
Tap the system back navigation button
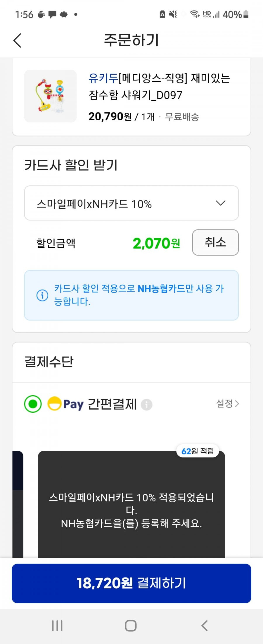pyautogui.click(x=205, y=626)
